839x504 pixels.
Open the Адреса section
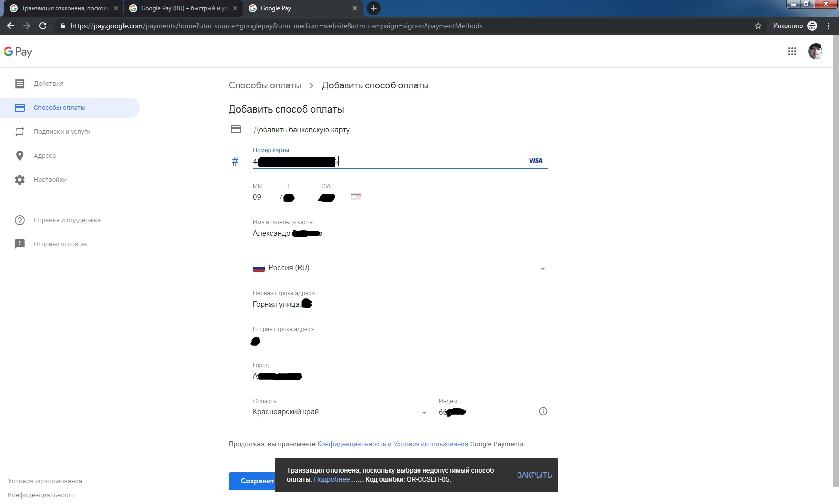[70, 156]
